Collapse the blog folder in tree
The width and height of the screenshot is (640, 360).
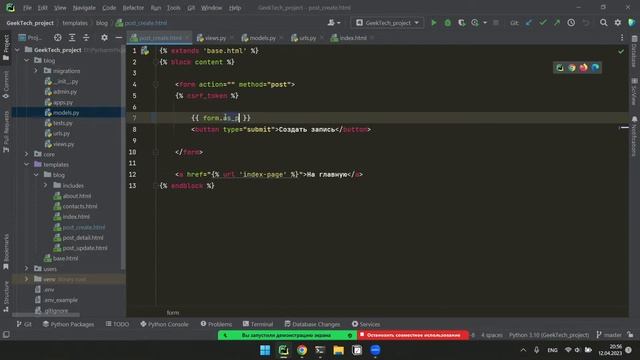[27, 60]
